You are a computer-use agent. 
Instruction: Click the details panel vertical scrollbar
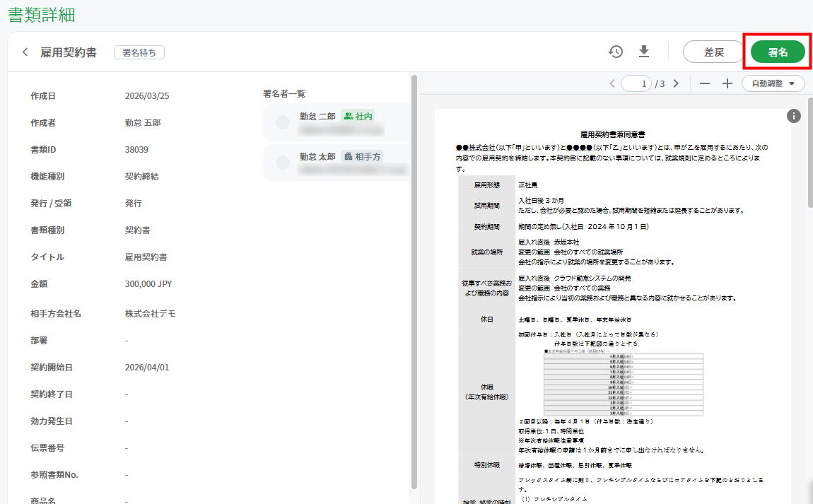[414, 282]
